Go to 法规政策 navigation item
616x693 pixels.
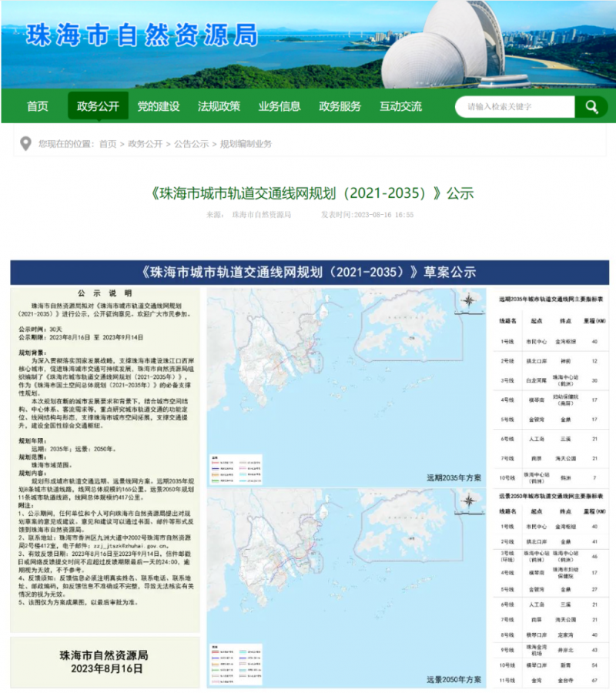[219, 106]
